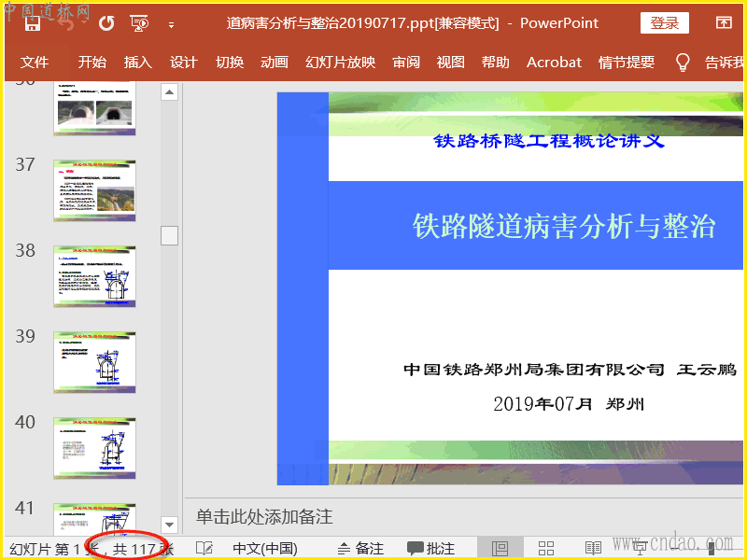Click the 登录 sign-in button
The height and width of the screenshot is (560, 747).
[x=664, y=22]
